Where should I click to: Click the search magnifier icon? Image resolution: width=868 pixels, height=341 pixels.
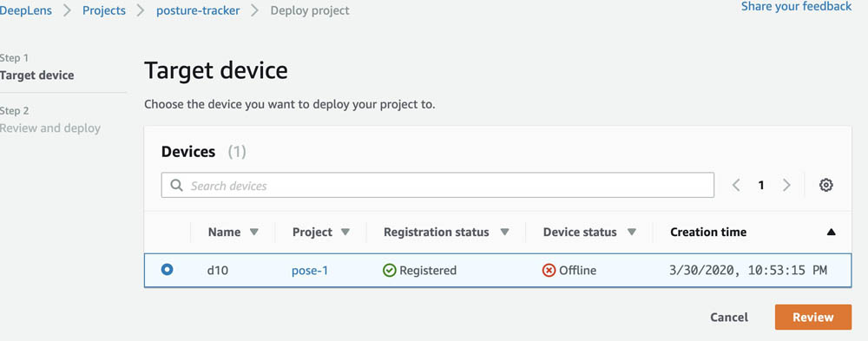[x=176, y=186]
